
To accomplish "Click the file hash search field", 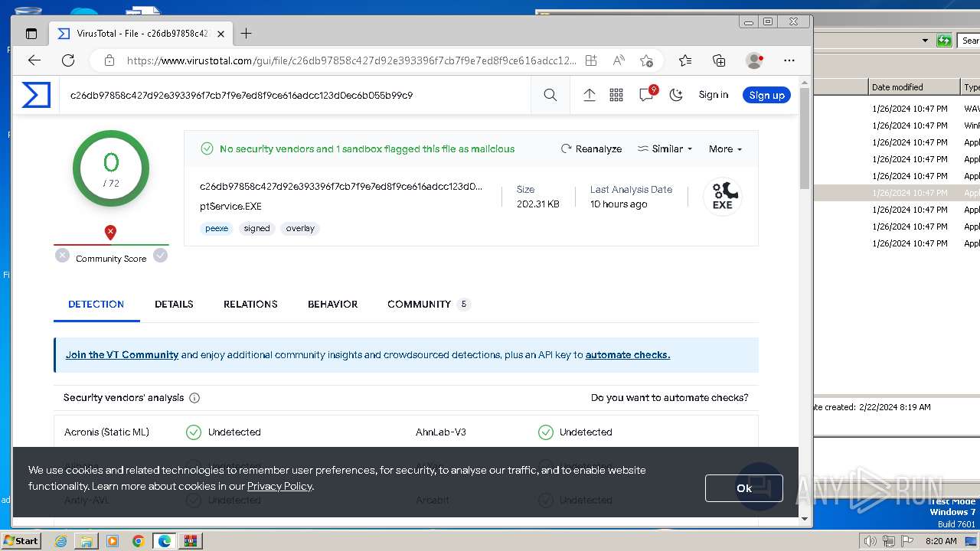I will click(x=296, y=96).
